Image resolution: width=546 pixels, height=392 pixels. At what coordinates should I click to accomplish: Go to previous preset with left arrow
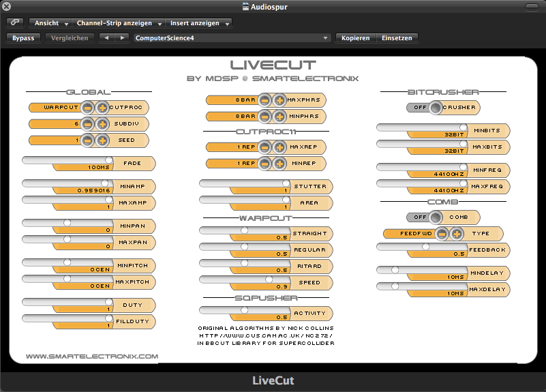(106, 38)
